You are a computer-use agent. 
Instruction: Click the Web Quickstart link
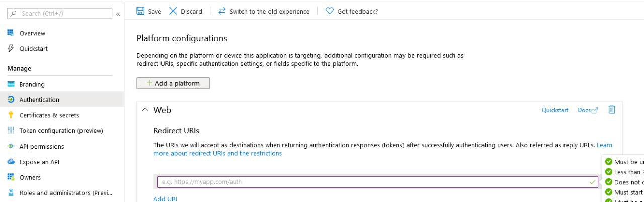555,110
